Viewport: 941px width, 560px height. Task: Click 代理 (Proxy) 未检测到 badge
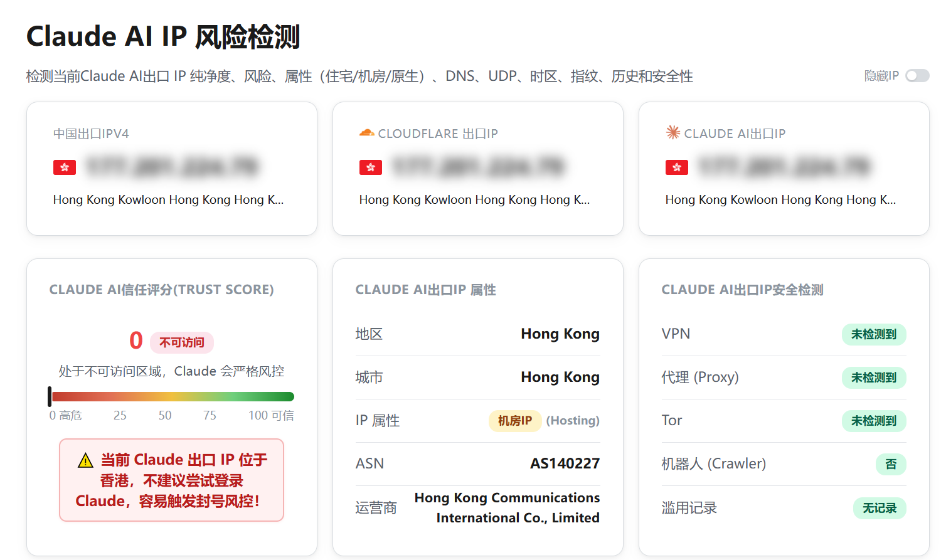tap(874, 378)
